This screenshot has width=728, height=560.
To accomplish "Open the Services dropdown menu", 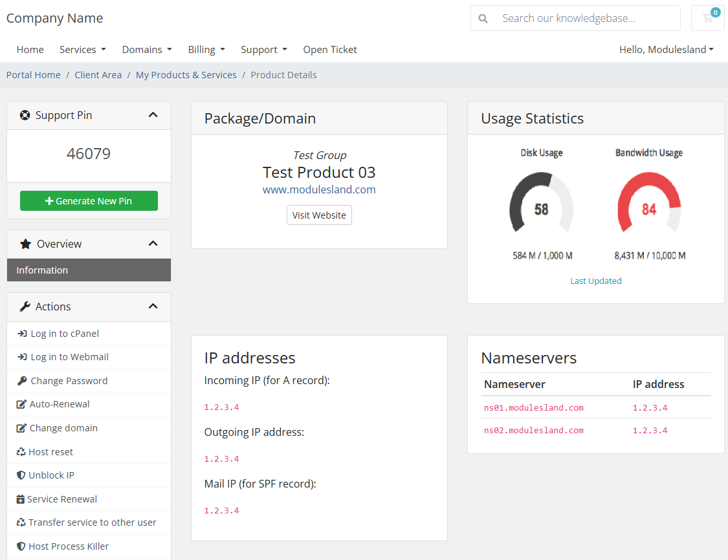I will (83, 50).
